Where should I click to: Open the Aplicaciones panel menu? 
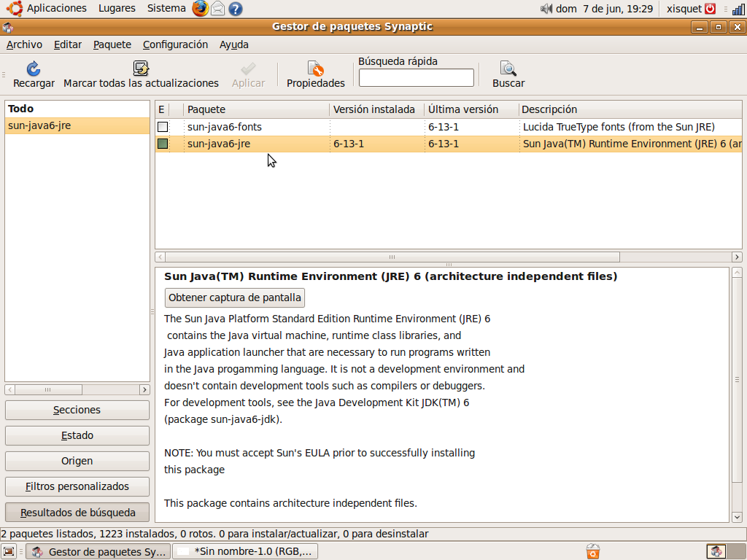coord(57,8)
